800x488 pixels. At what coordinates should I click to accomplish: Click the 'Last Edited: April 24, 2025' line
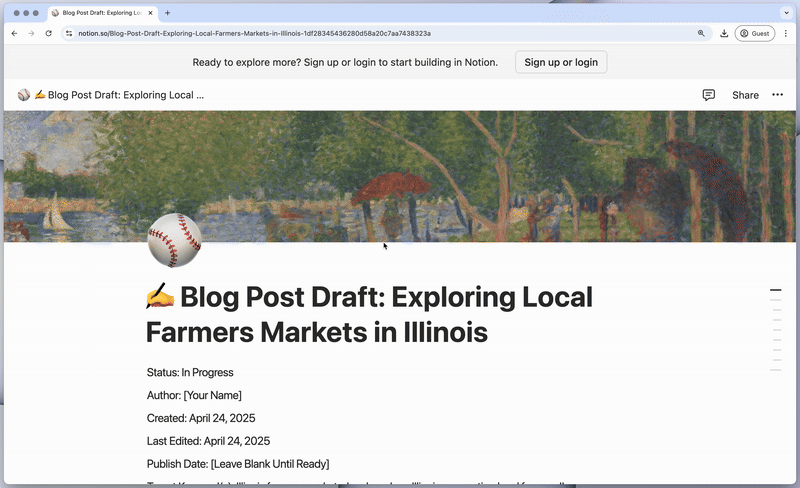[208, 441]
